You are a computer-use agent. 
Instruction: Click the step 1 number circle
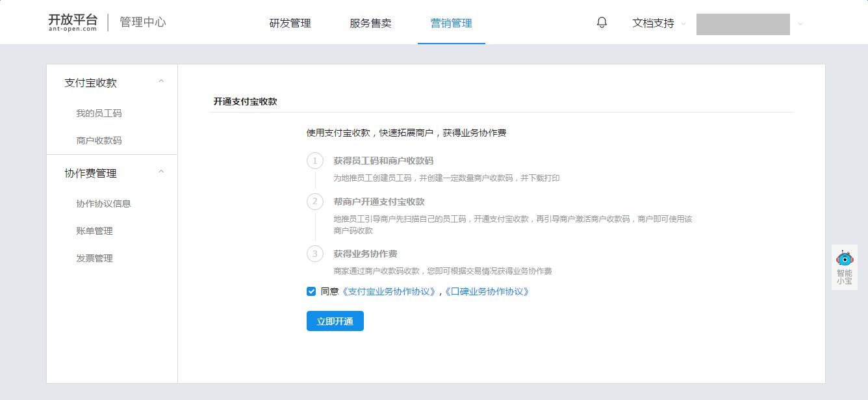[315, 161]
